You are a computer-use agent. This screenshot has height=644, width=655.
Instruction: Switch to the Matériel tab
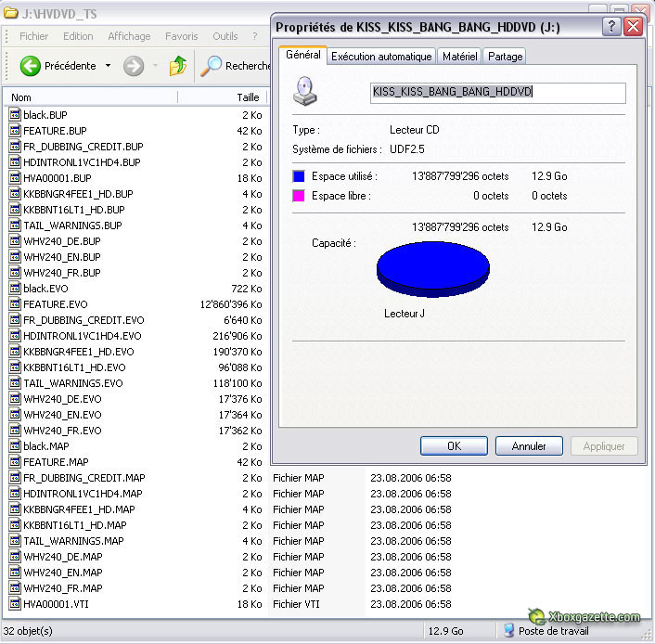click(x=459, y=57)
